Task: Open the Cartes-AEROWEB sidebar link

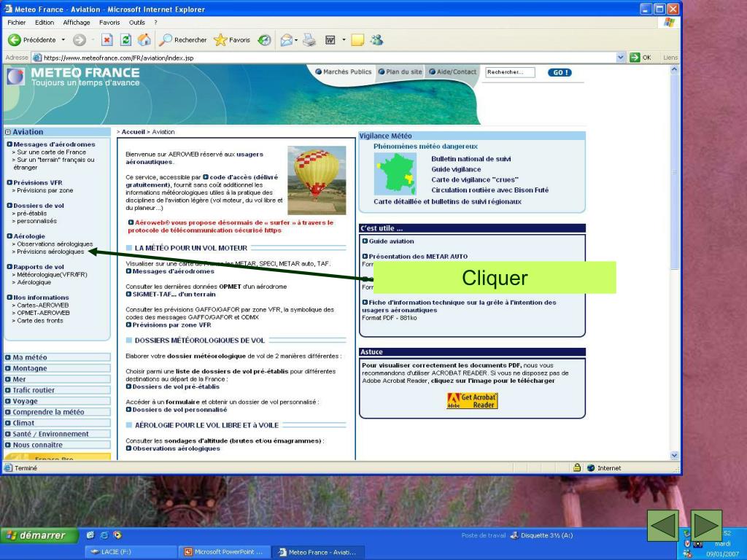Action: click(43, 306)
